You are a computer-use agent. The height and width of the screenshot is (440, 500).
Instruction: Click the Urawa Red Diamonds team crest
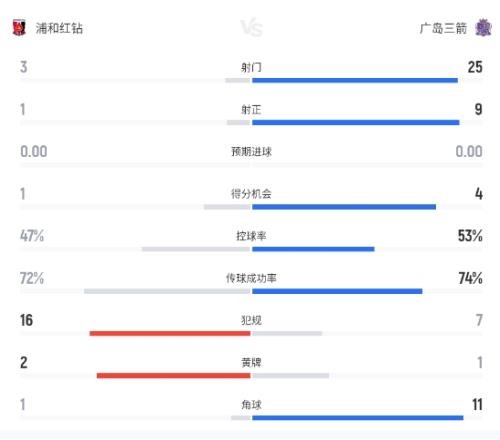[19, 28]
